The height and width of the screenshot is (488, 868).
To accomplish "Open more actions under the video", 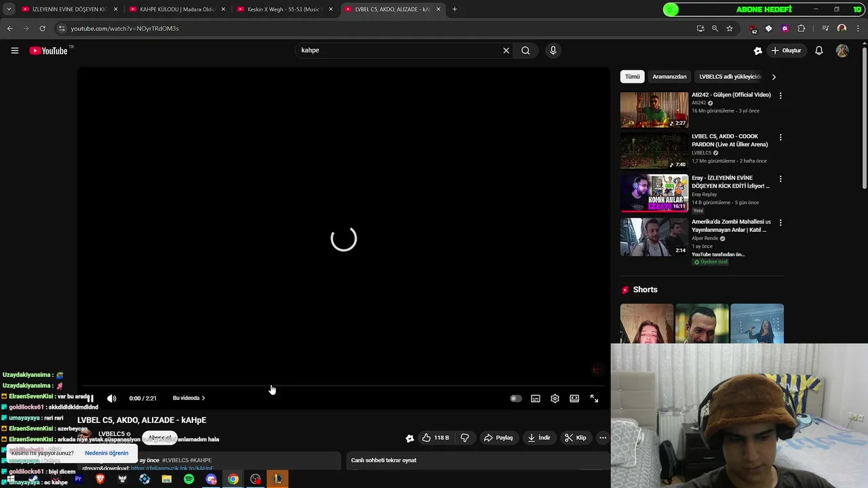I will [602, 438].
